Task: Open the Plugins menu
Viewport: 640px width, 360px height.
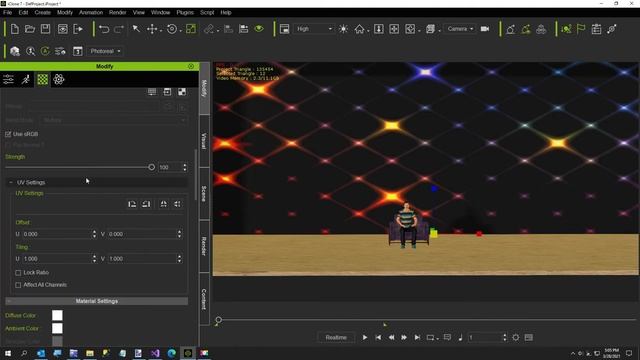Action: tap(185, 12)
